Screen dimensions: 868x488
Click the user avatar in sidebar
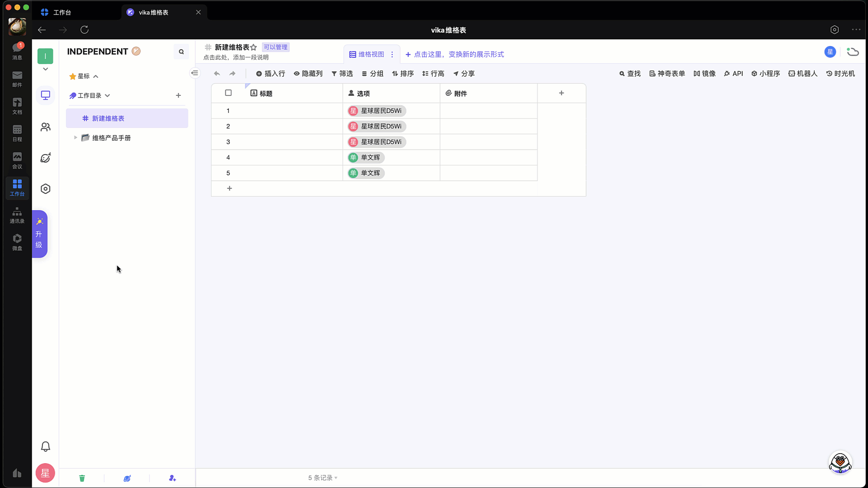[x=17, y=27]
